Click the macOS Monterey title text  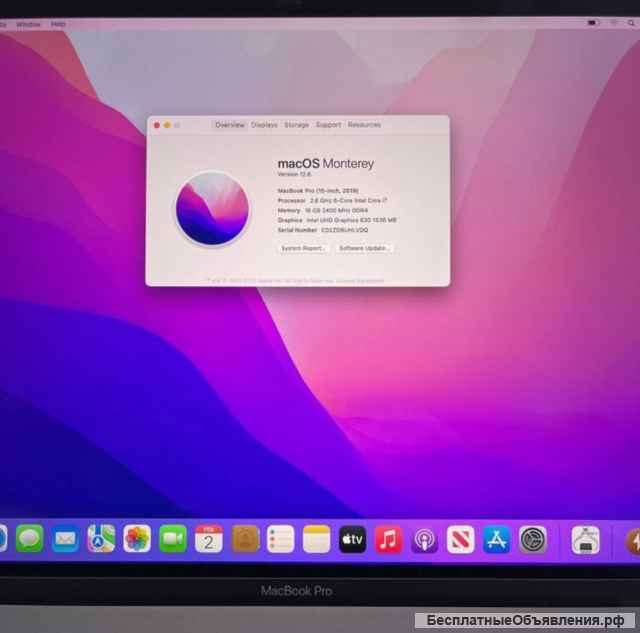pos(326,164)
